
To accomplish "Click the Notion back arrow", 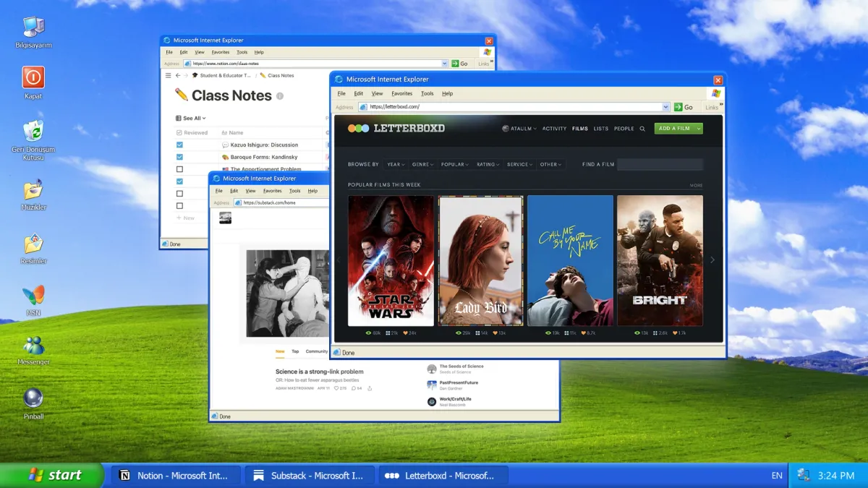I will point(177,75).
